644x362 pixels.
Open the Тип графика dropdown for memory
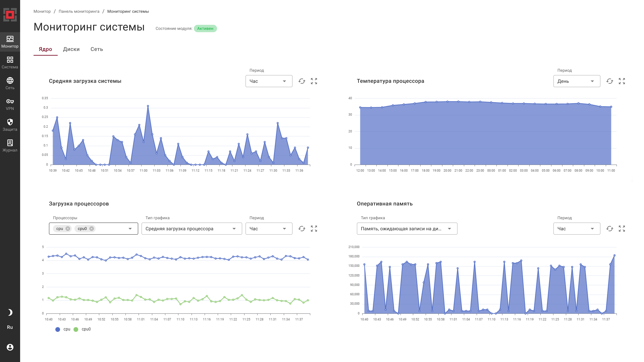[407, 229]
